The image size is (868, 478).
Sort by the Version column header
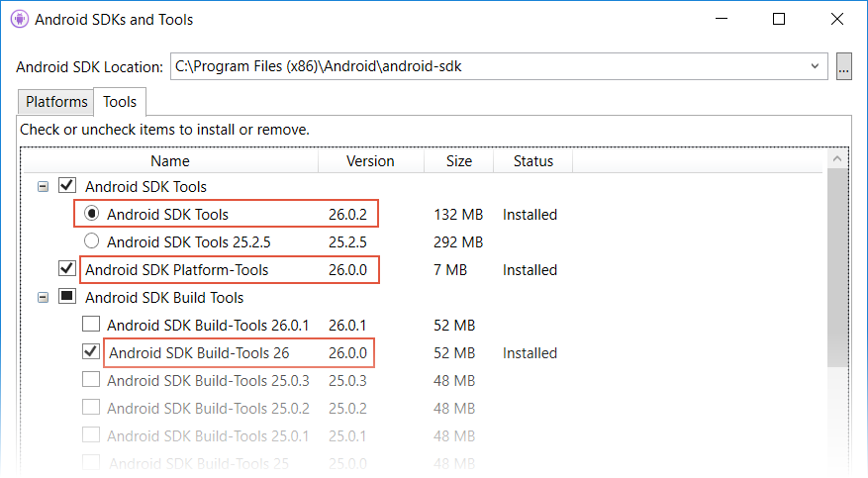pyautogui.click(x=370, y=161)
